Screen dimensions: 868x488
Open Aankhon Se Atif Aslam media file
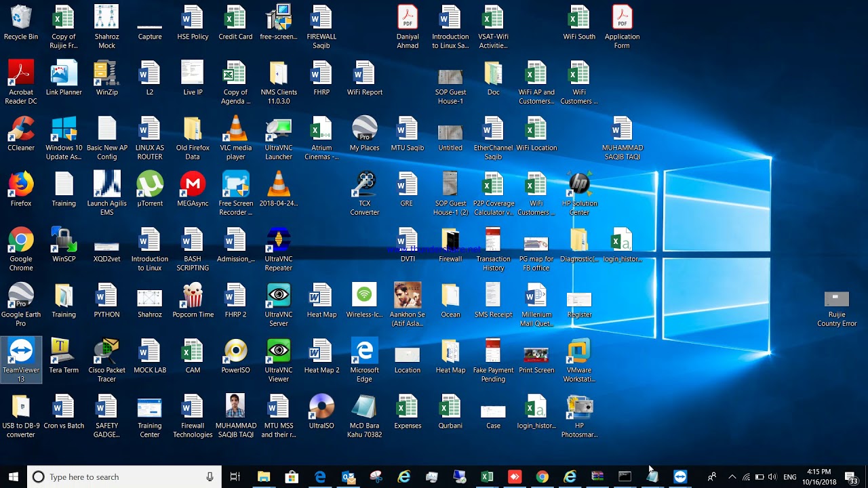[x=408, y=304]
